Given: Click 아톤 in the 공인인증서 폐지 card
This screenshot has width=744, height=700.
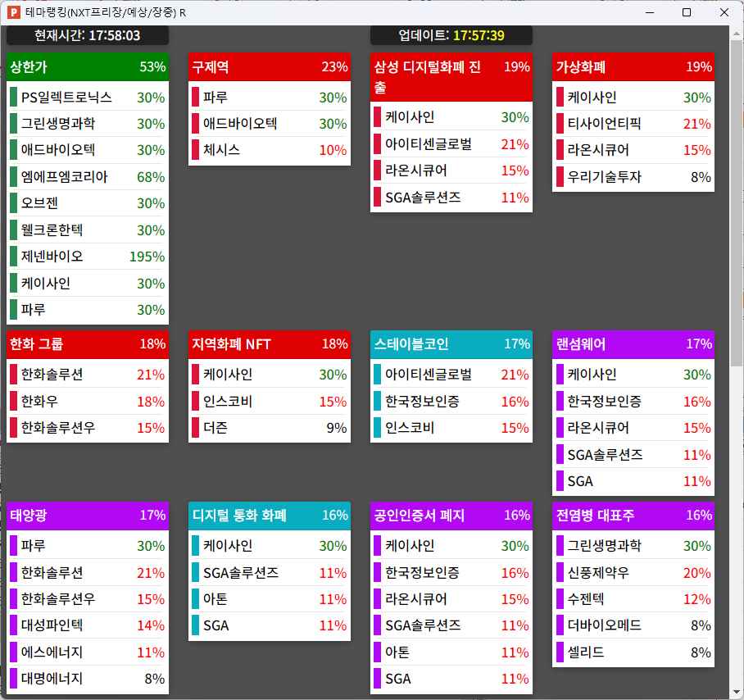Looking at the screenshot, I should tap(451, 652).
